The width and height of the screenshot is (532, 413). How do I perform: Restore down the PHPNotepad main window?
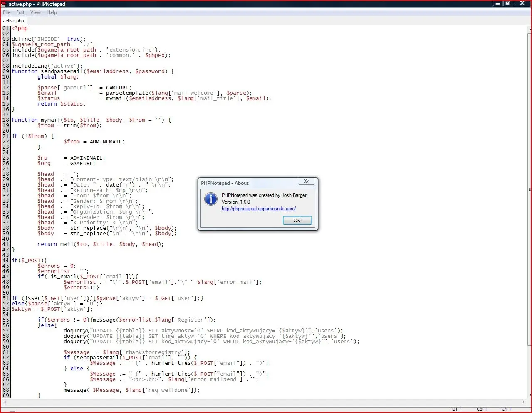pos(507,3)
